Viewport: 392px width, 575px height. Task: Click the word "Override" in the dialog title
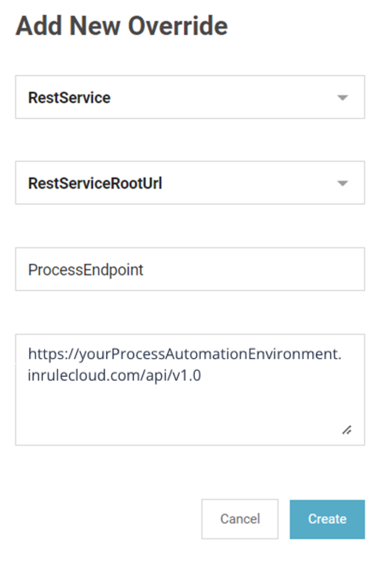[x=178, y=26]
